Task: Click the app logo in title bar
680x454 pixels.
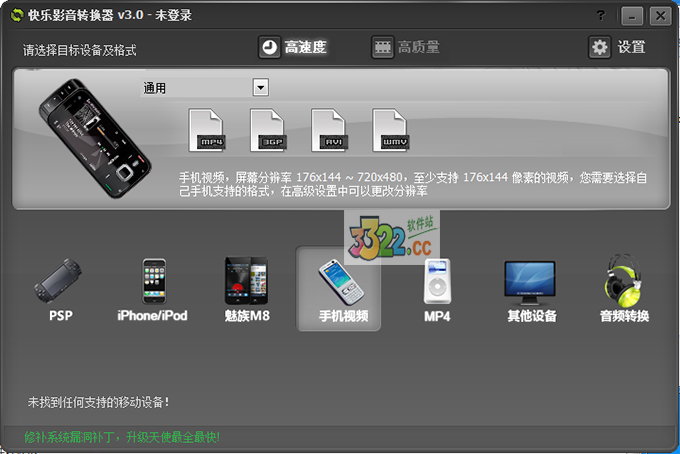Action: tap(17, 15)
